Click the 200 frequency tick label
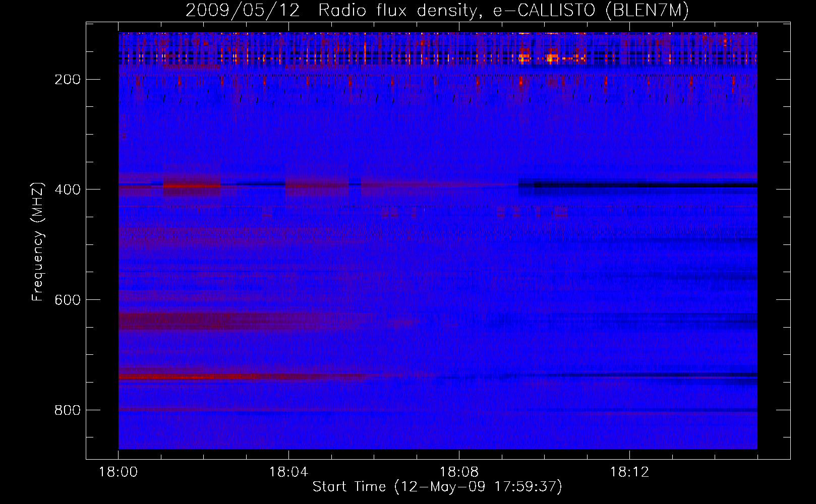This screenshot has width=816, height=504. point(68,80)
